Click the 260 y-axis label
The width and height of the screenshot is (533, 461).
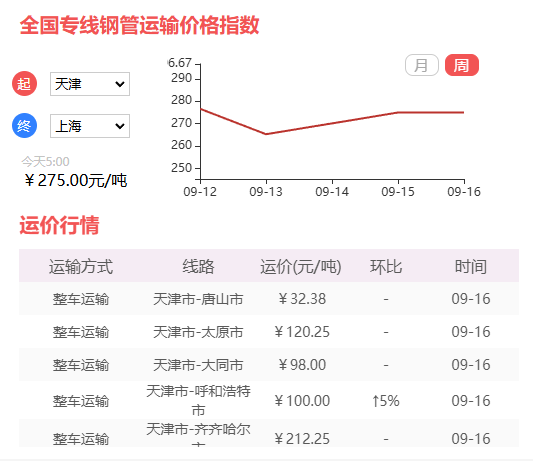[x=181, y=146]
